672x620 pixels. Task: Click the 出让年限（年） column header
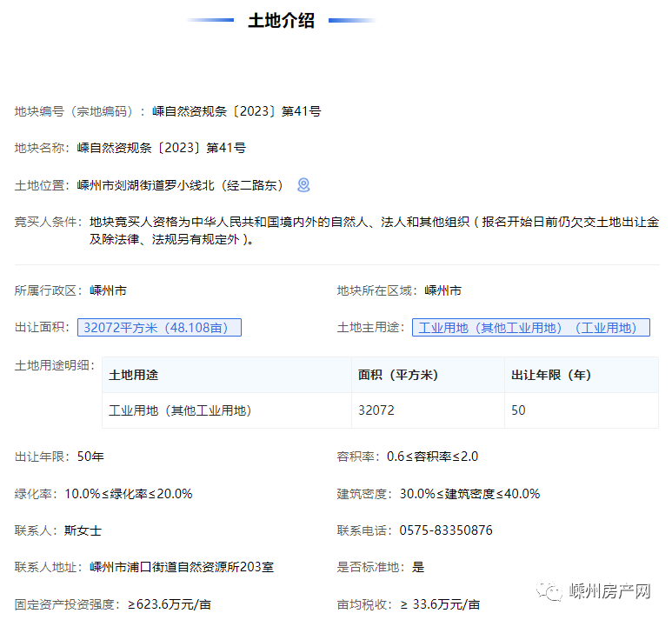point(551,375)
